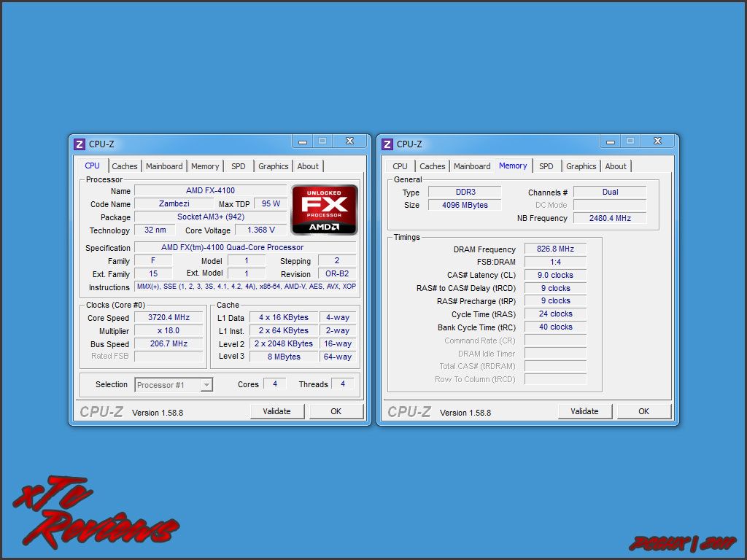This screenshot has height=560, width=747.
Task: Click the Threads count field
Action: [343, 384]
